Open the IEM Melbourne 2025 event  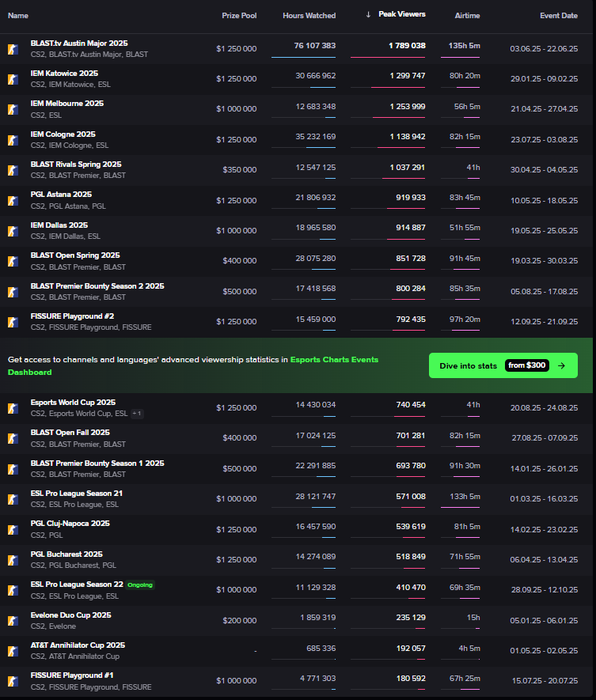click(67, 104)
